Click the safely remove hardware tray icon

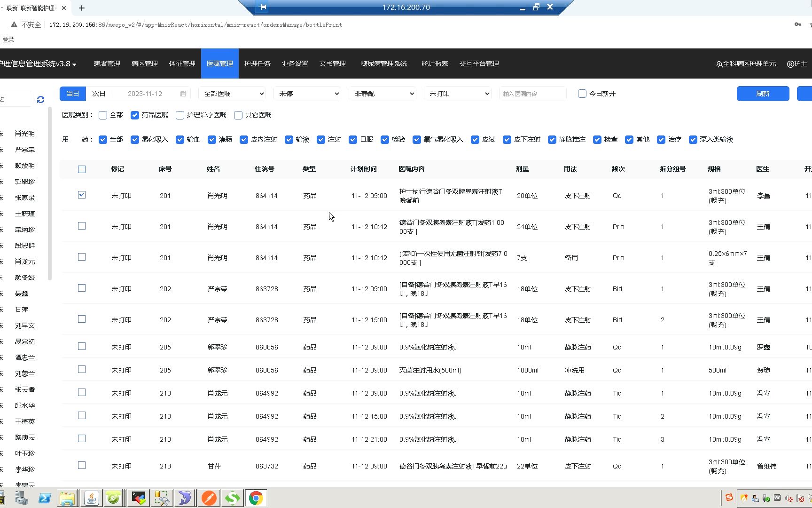pos(766,498)
